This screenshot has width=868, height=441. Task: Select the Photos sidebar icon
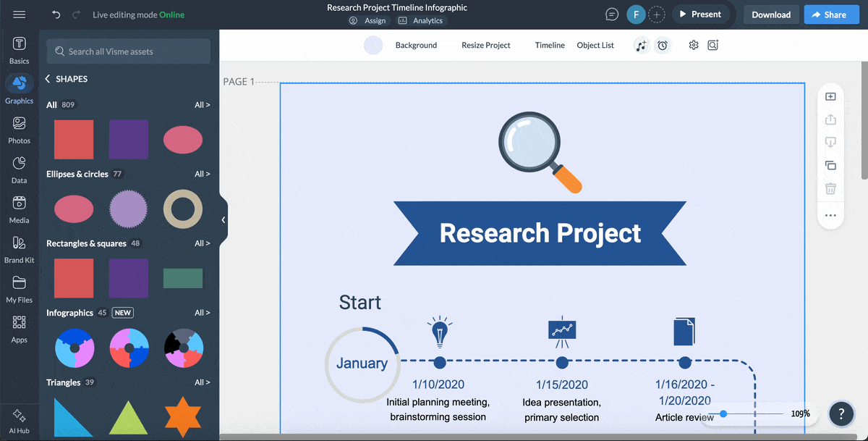pyautogui.click(x=19, y=129)
